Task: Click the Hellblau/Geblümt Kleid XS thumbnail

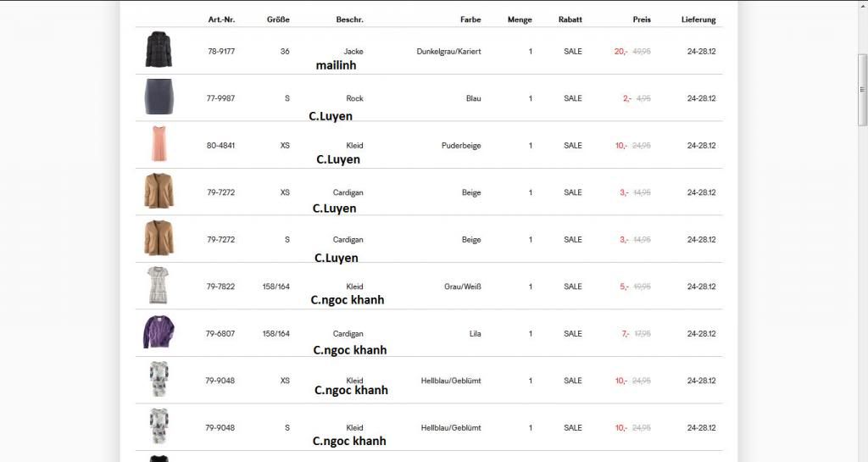Action: click(x=159, y=380)
